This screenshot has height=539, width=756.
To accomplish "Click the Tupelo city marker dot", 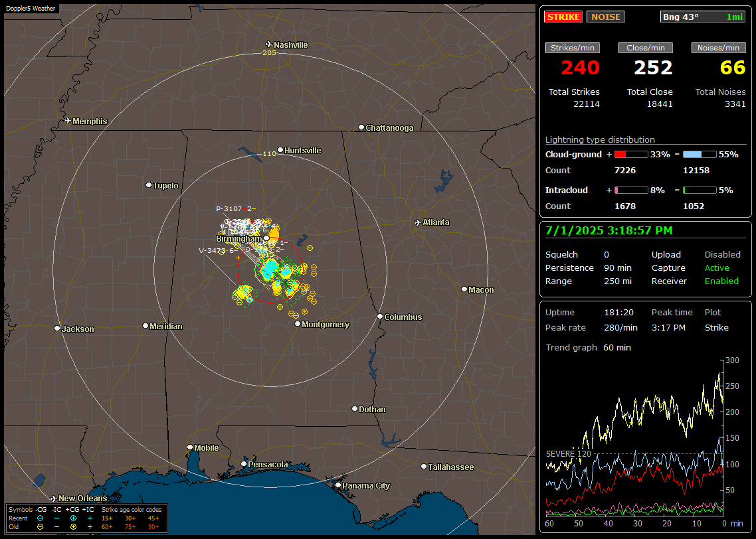I will [x=149, y=185].
